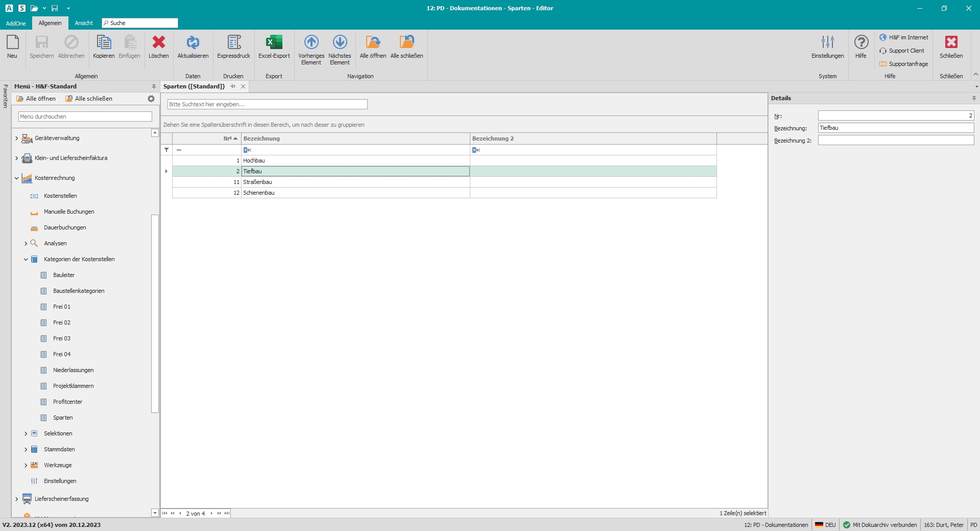Click the Support Client link
Image resolution: width=980 pixels, height=531 pixels.
[906, 51]
